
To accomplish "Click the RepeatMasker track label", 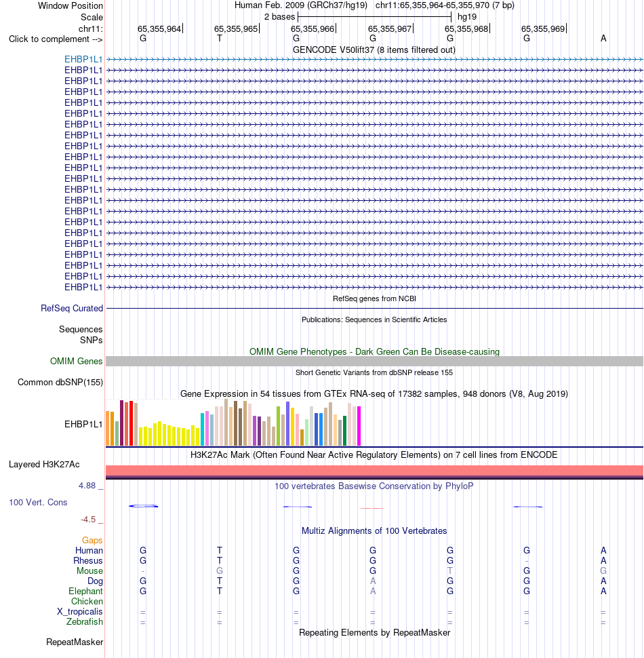I will [75, 642].
